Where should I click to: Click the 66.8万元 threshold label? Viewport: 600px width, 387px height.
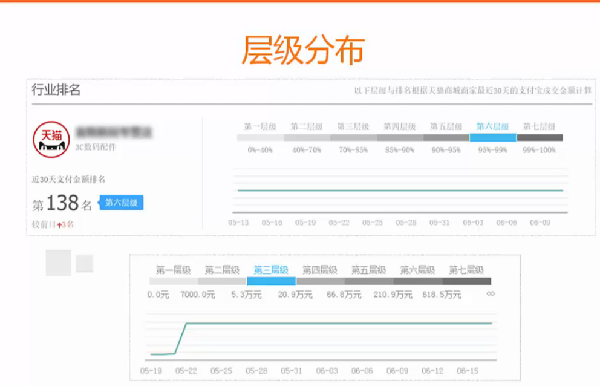tap(344, 295)
